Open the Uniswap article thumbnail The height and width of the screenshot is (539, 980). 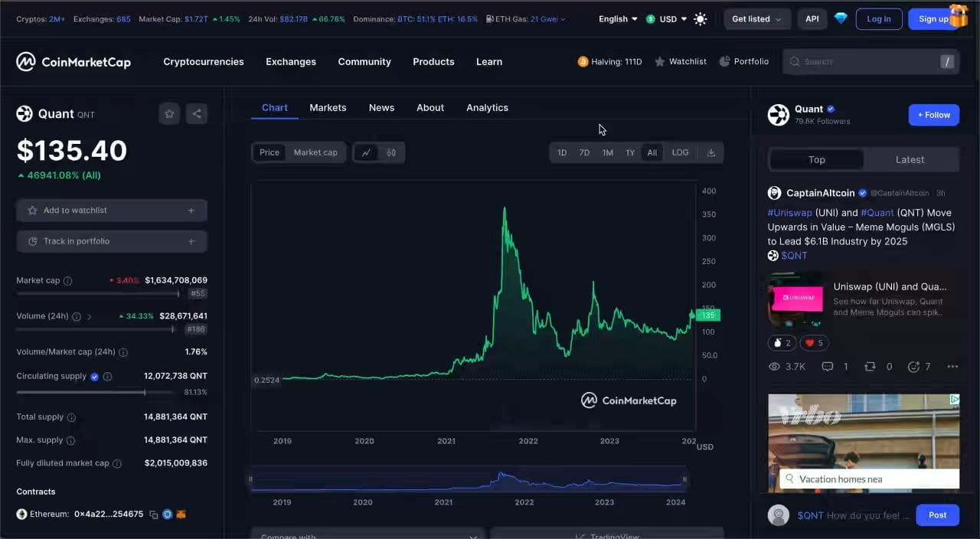796,299
